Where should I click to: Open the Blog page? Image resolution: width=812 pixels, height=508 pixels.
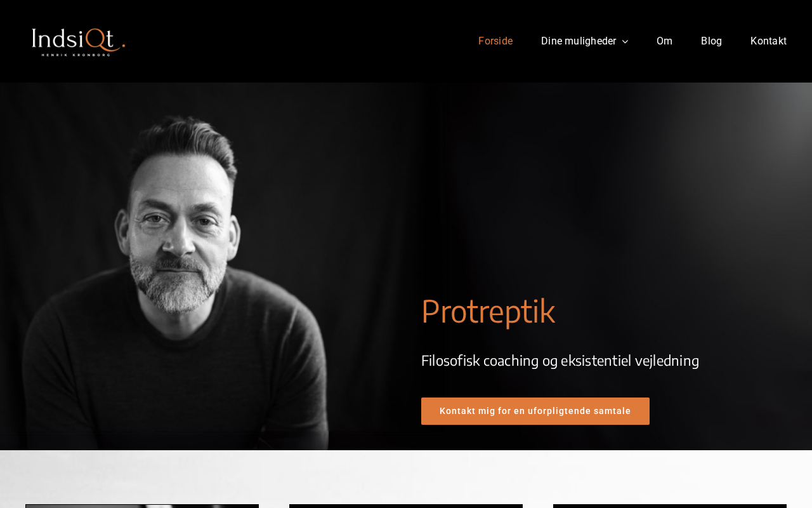click(711, 41)
